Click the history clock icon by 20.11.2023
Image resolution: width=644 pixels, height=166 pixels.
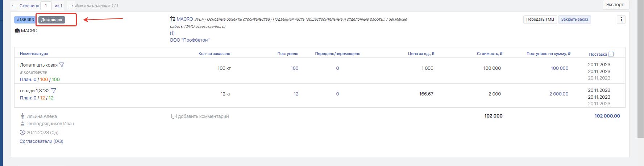click(22, 133)
